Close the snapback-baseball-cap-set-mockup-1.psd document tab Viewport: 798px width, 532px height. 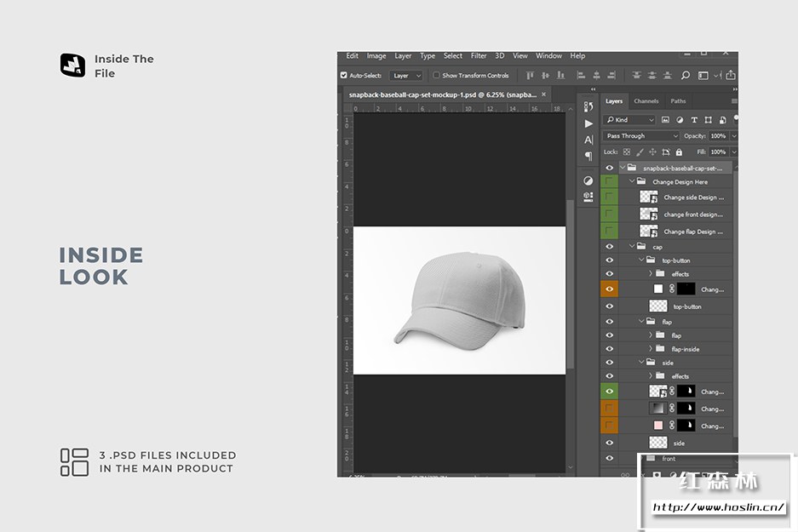point(544,95)
